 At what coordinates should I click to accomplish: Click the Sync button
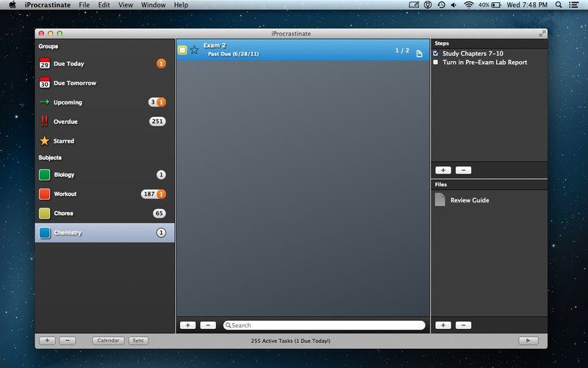coord(138,341)
